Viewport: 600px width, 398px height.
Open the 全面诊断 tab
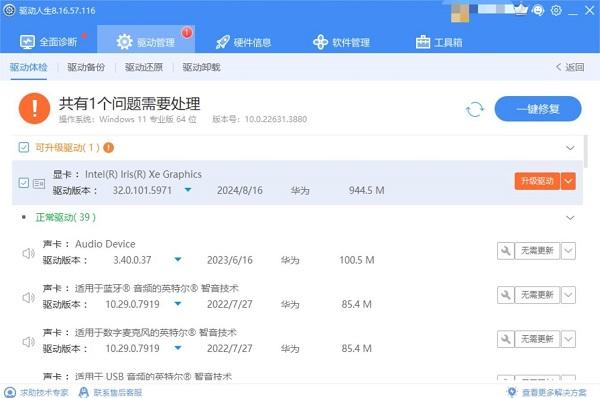(x=49, y=42)
